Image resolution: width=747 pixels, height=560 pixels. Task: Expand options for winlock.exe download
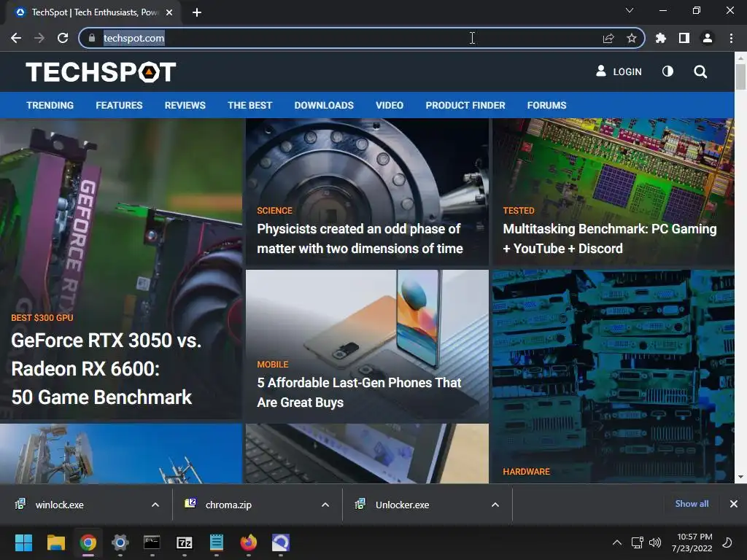(155, 505)
